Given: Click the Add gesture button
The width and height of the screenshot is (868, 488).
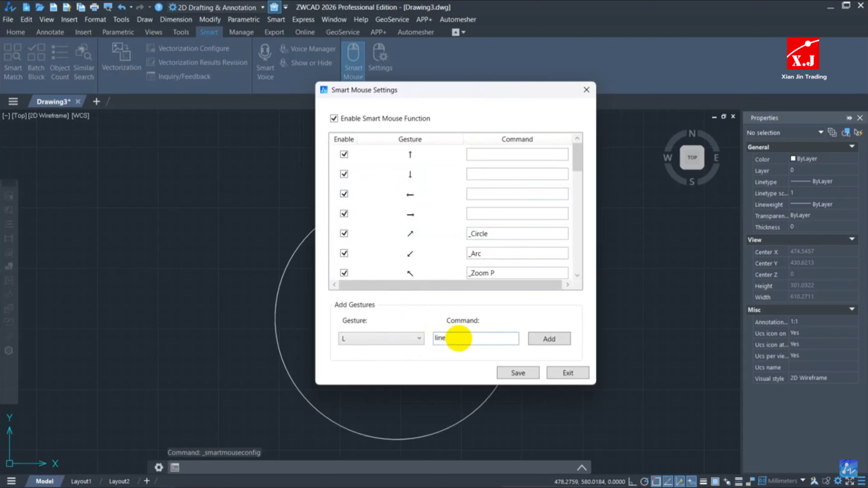Looking at the screenshot, I should tap(549, 339).
